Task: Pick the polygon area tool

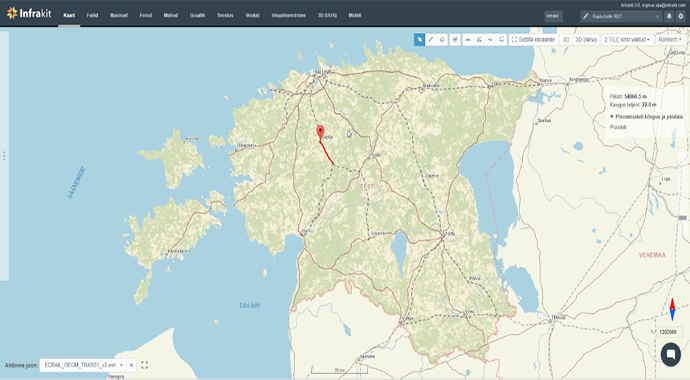Action: tap(442, 40)
